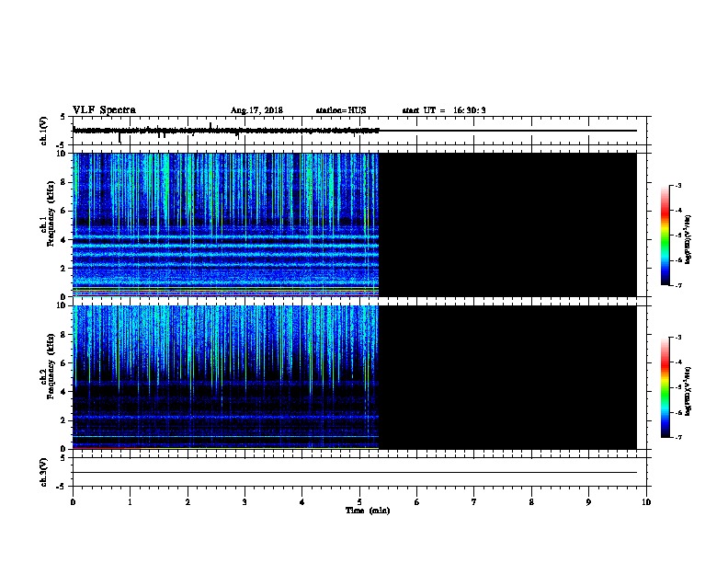Click the ch.2 frequency tick label "2"

click(x=63, y=420)
